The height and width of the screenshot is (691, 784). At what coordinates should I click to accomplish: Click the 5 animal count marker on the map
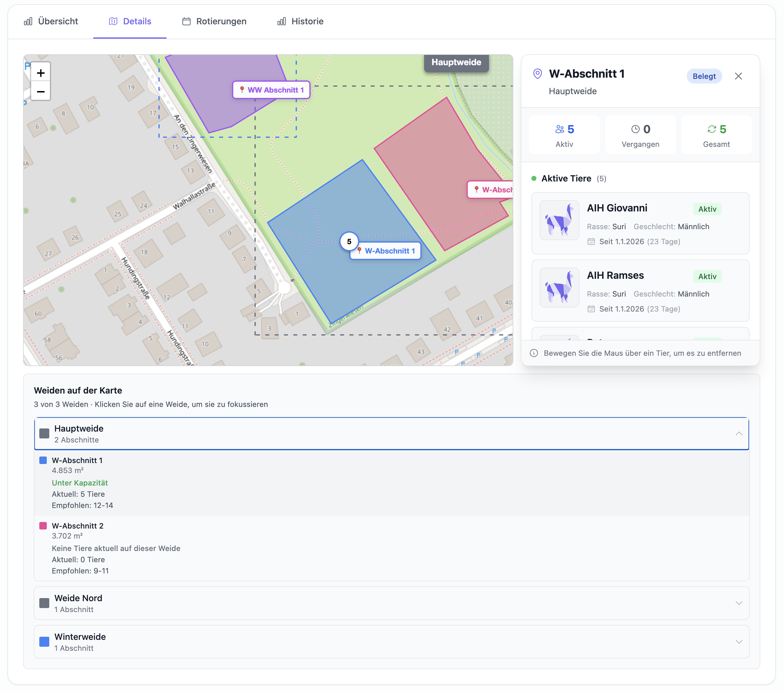click(x=349, y=242)
